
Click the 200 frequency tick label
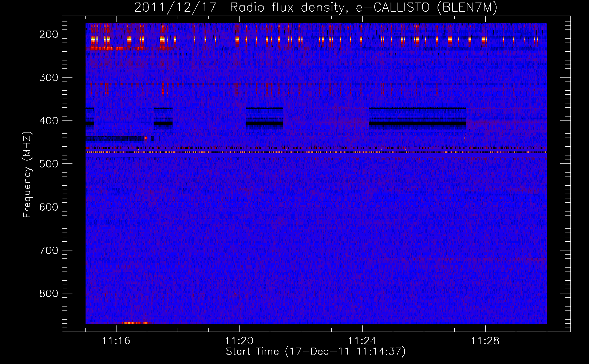pos(49,34)
